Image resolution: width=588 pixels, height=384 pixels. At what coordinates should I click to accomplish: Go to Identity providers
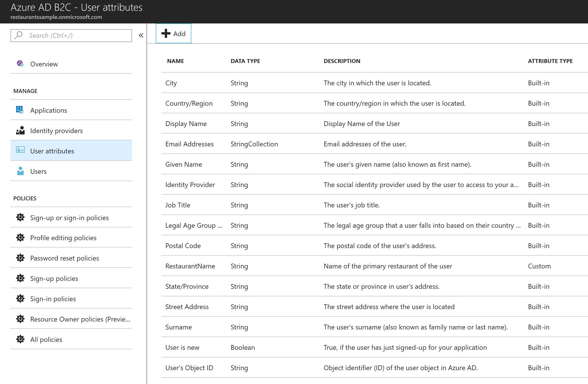71,131
